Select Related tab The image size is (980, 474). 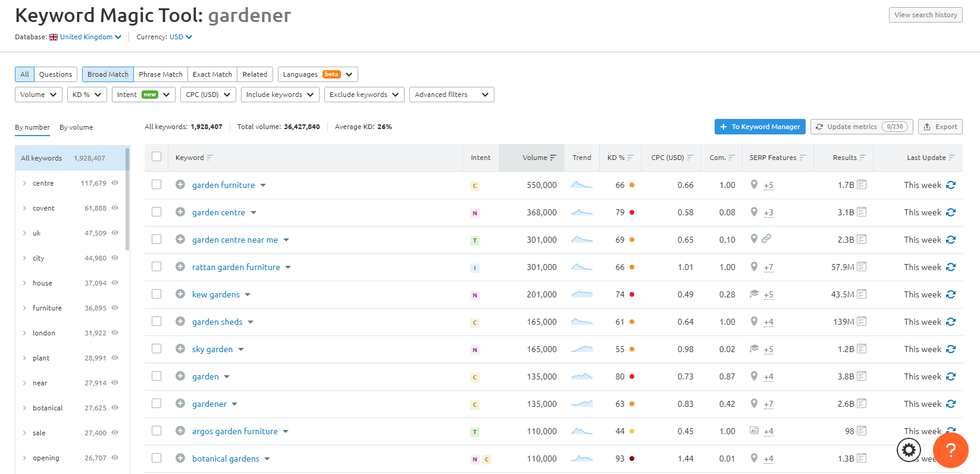[x=255, y=74]
